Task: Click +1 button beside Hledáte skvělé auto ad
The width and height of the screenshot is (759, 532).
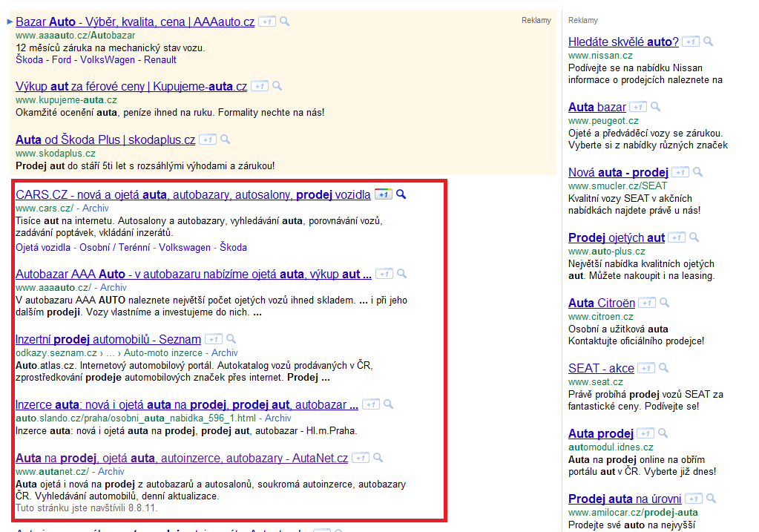Action: 691,42
